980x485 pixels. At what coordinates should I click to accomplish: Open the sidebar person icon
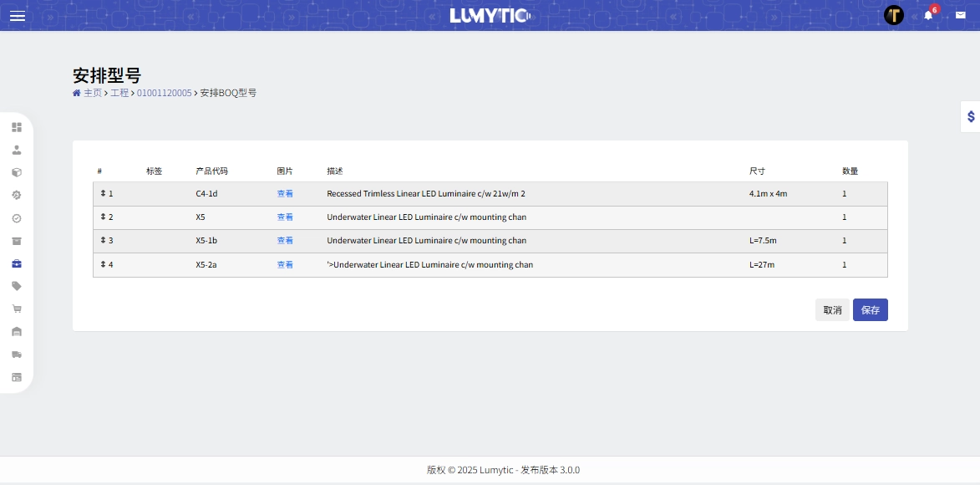tap(17, 150)
